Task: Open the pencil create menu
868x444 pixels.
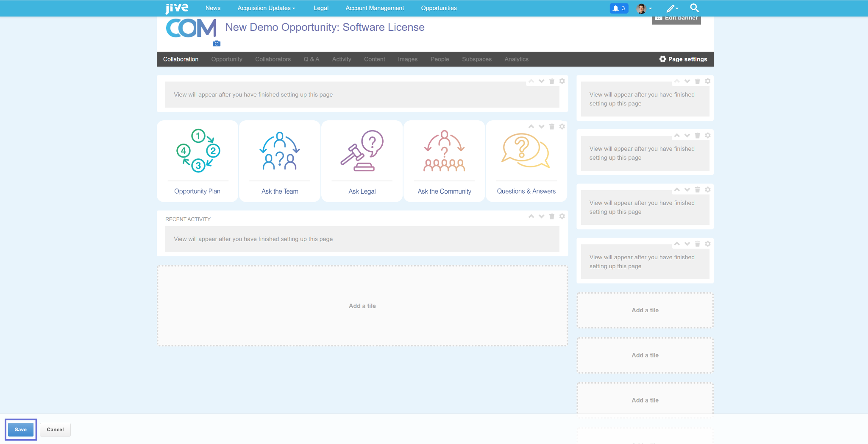Action: [672, 8]
